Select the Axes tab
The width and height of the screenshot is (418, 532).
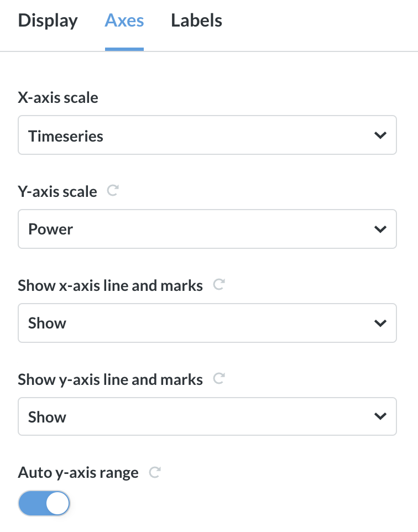(x=124, y=20)
